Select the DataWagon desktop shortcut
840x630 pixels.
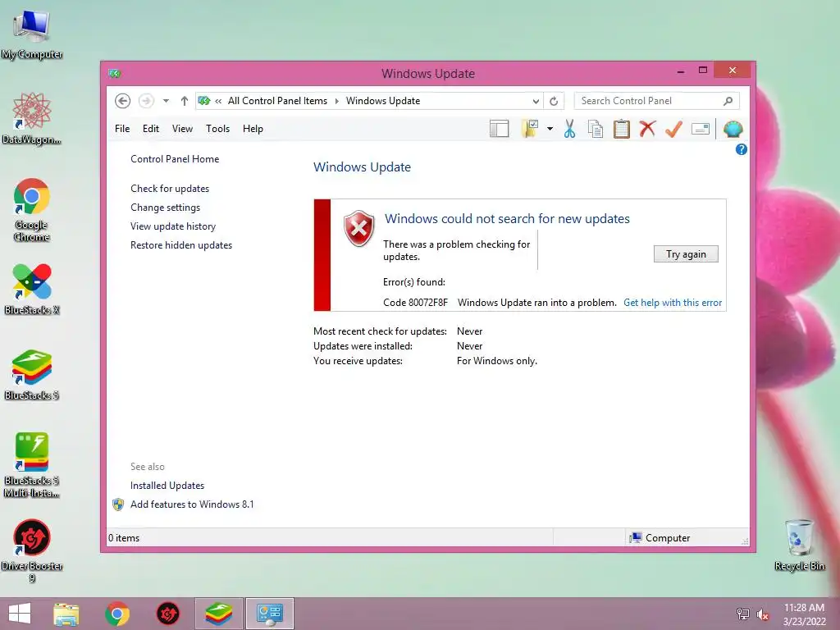tap(32, 118)
